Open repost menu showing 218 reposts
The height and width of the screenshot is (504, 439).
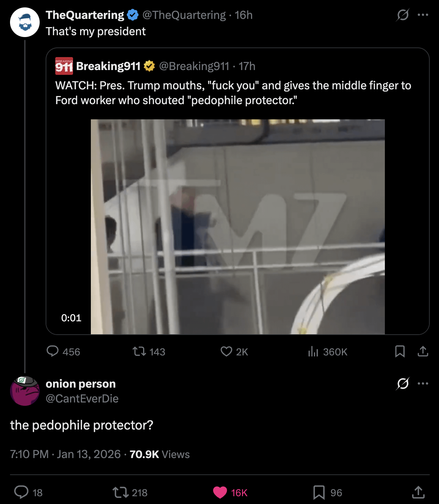click(x=120, y=492)
